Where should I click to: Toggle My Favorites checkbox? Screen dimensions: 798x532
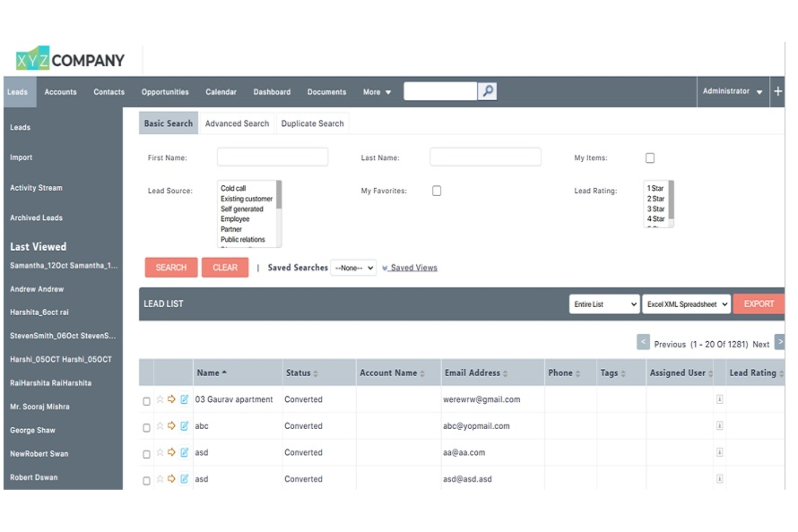(437, 191)
